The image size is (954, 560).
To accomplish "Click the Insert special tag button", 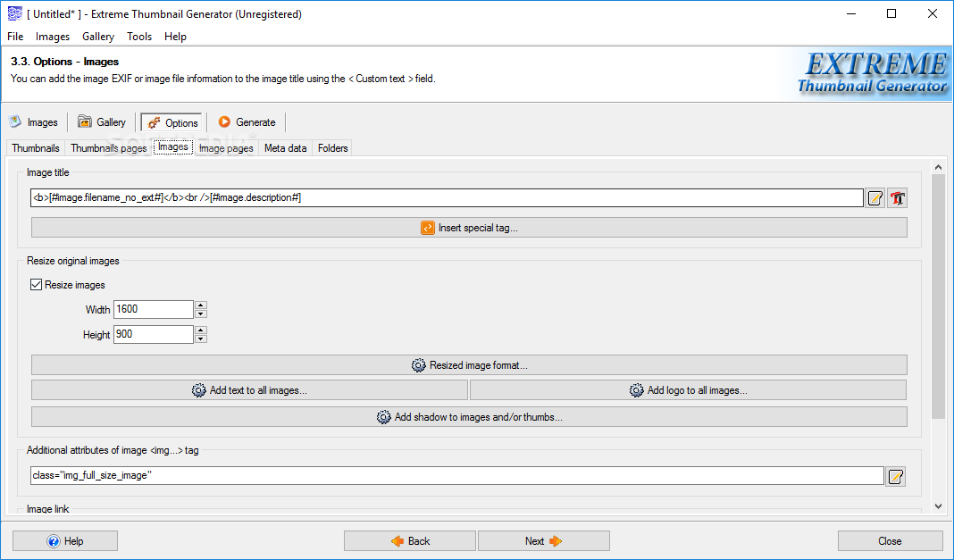I will pyautogui.click(x=469, y=228).
